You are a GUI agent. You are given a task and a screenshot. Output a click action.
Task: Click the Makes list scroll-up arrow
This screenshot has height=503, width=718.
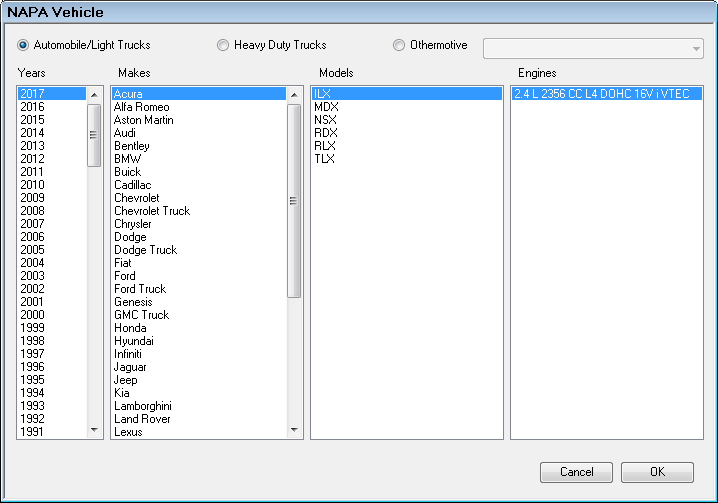294,95
